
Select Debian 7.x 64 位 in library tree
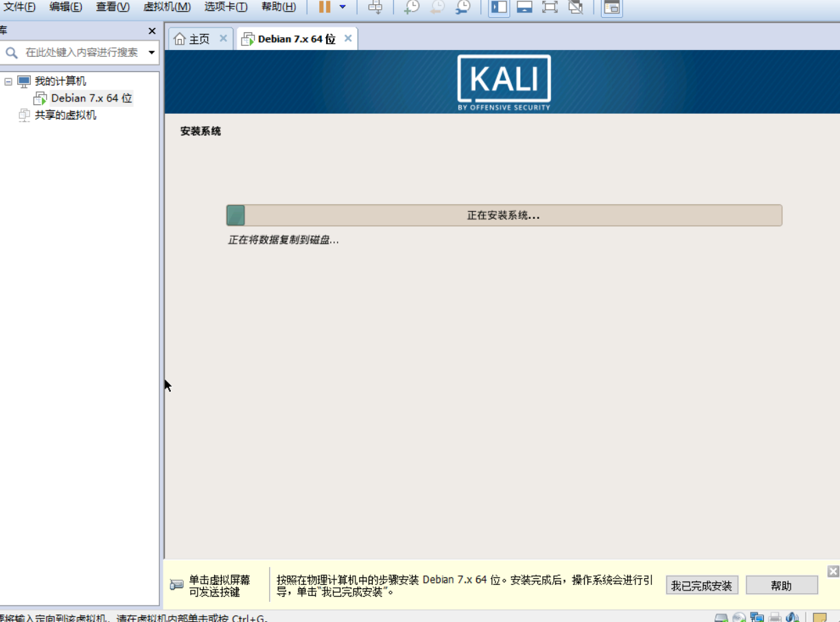pos(91,98)
